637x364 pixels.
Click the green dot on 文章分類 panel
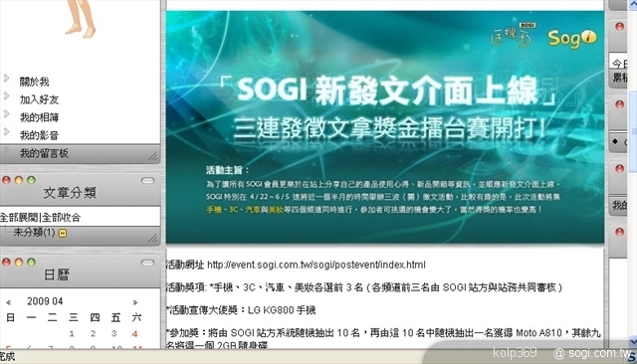tap(31, 180)
